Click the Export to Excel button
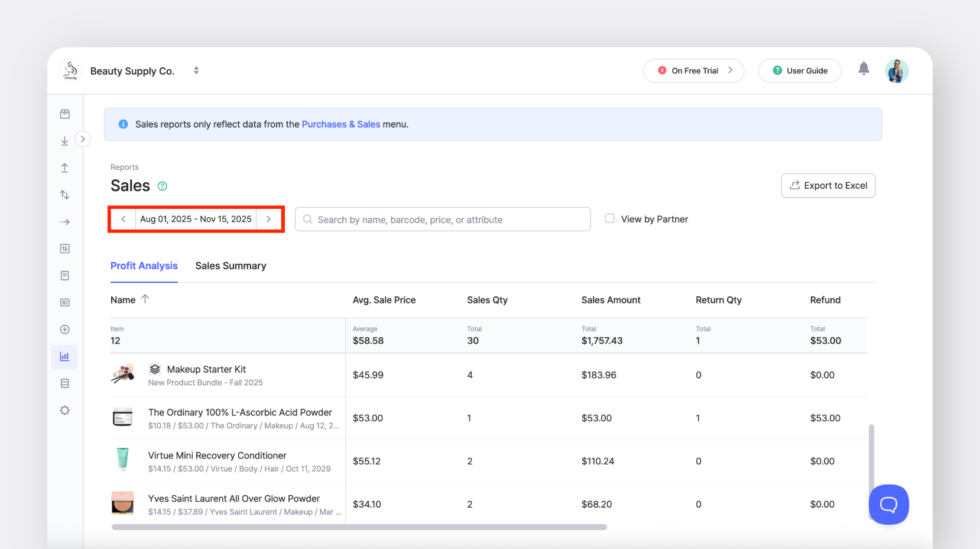The width and height of the screenshot is (980, 549). [828, 185]
